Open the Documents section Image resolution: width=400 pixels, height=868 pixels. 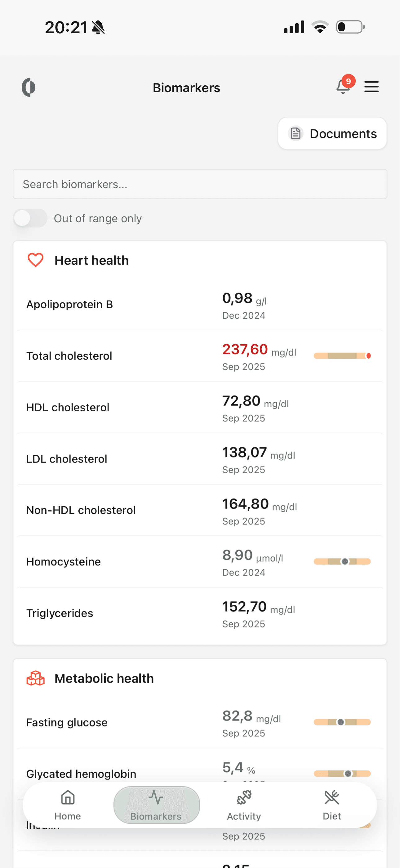pos(332,133)
